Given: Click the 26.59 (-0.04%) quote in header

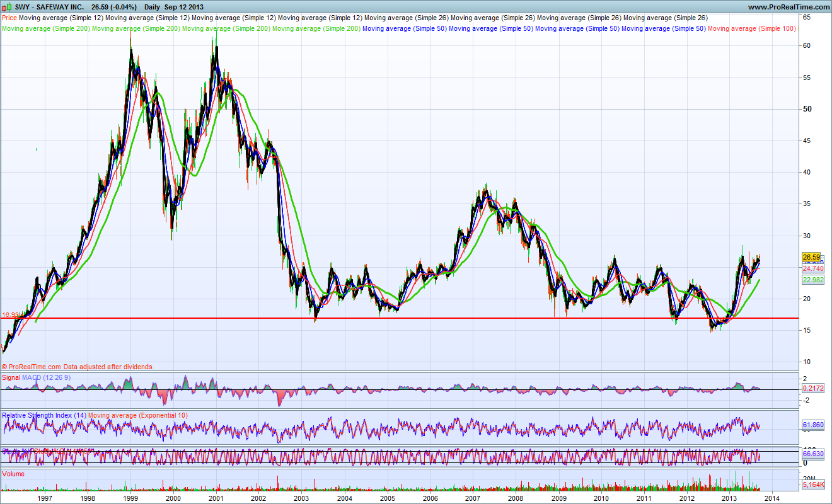Looking at the screenshot, I should click(113, 7).
